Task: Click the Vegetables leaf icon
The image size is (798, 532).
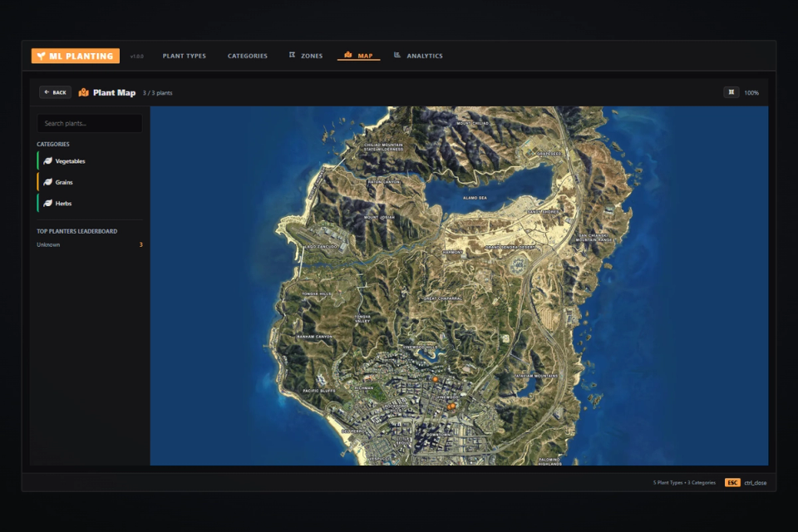Action: tap(48, 161)
